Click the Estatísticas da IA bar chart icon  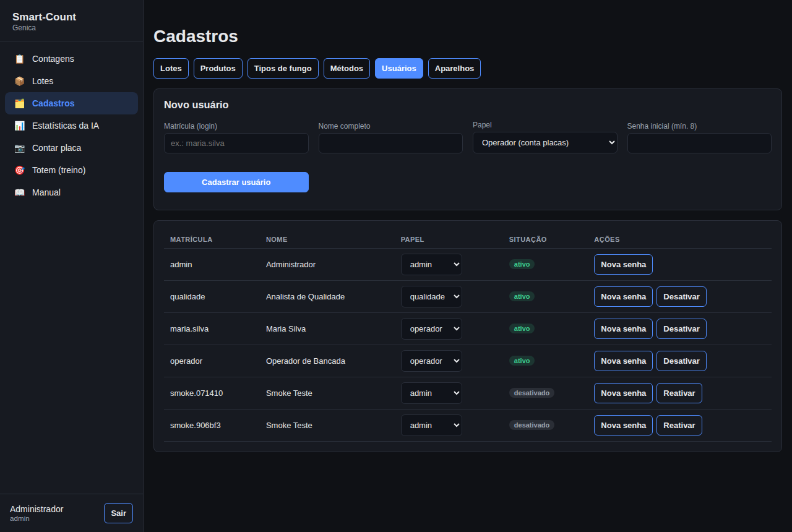pos(20,126)
